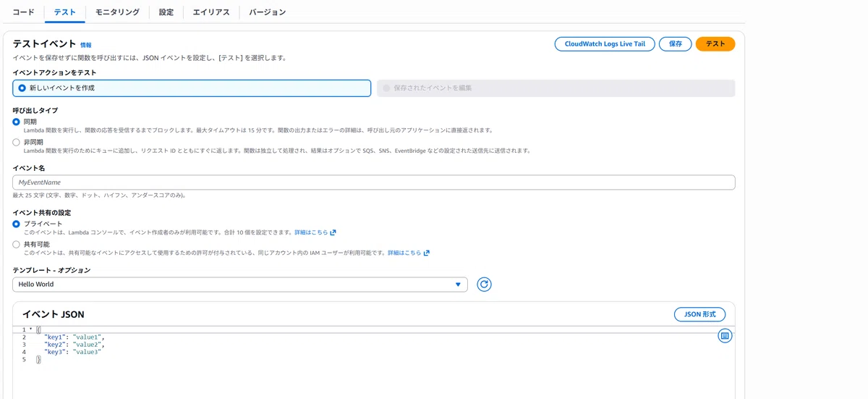Image resolution: width=868 pixels, height=399 pixels.
Task: Click the "key2": "value2" line in editor
Action: pos(75,345)
